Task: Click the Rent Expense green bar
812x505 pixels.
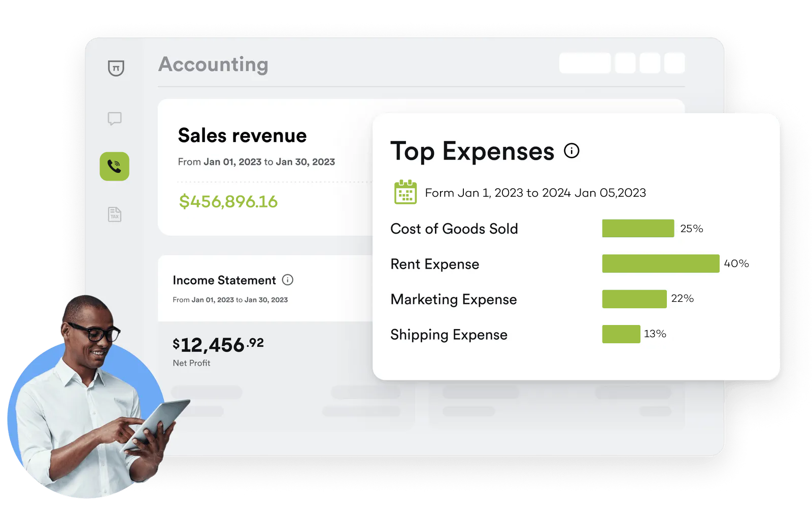Action: pos(661,264)
